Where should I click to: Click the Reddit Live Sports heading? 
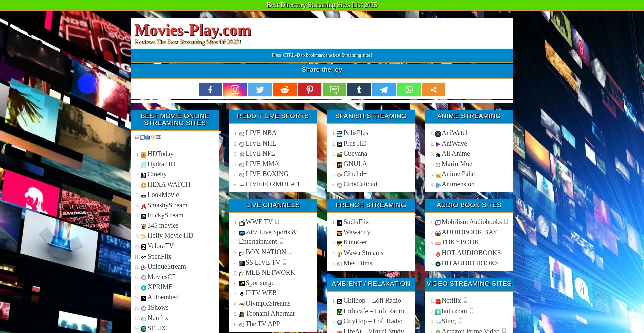[273, 116]
